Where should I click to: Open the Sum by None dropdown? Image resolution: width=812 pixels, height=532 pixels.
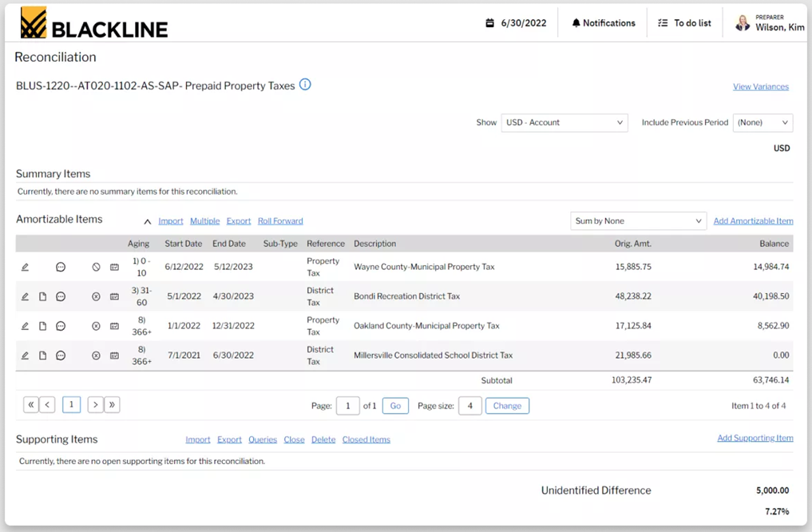(638, 220)
